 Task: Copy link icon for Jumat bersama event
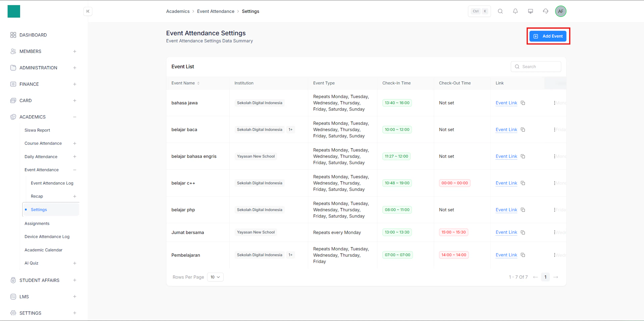pyautogui.click(x=523, y=232)
